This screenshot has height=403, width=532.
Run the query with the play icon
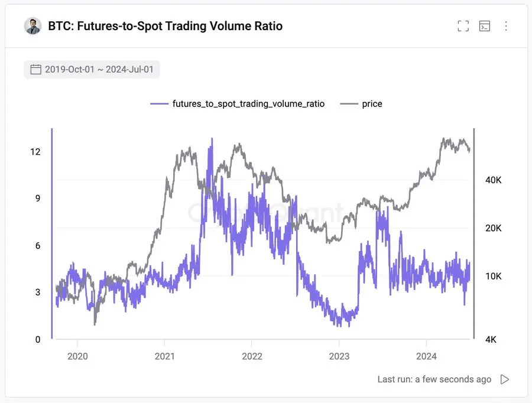tap(503, 379)
